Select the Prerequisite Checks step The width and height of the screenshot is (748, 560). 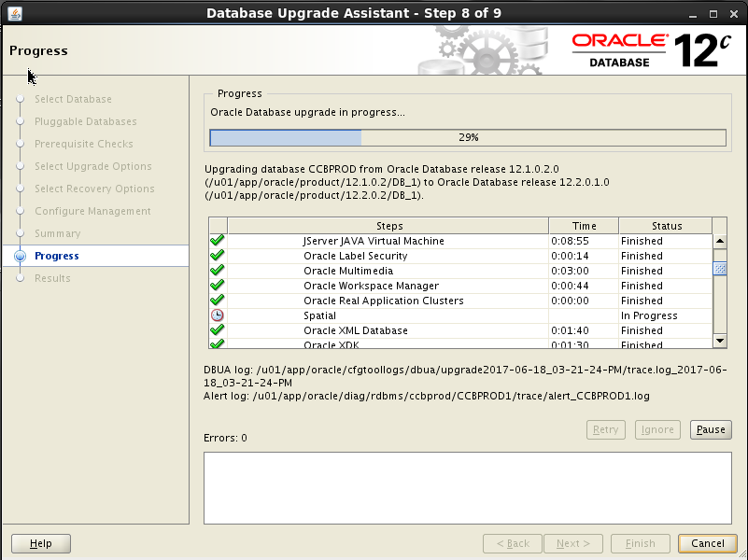(x=83, y=144)
